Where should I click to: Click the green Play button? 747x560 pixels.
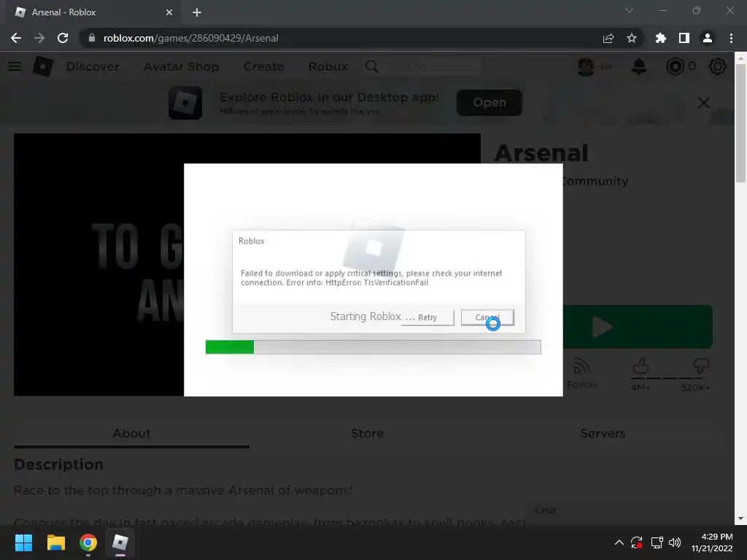[638, 327]
